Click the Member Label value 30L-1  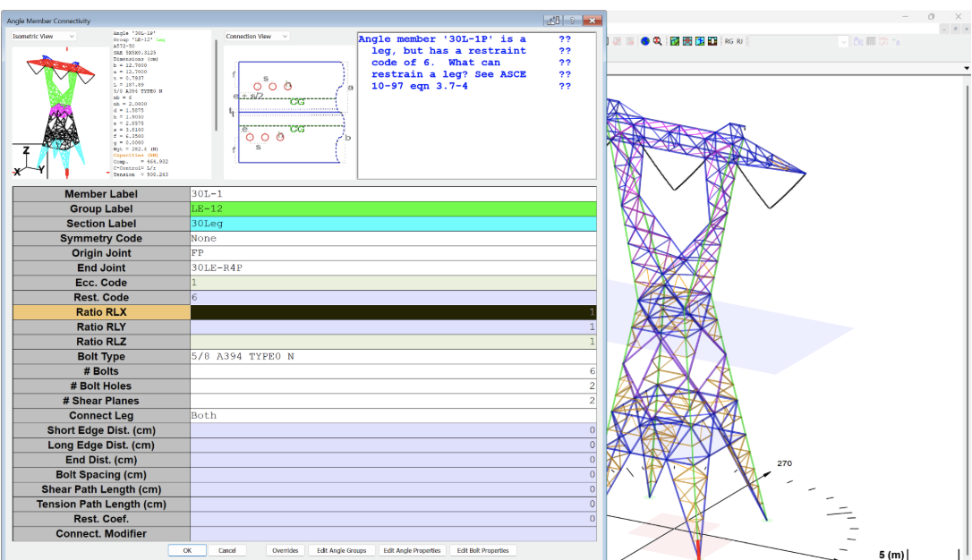point(393,194)
